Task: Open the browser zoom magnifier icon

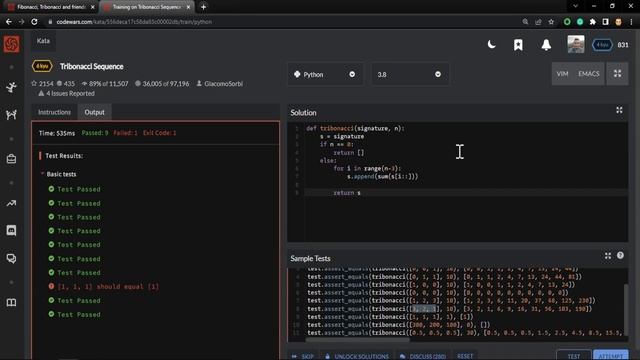Action: pyautogui.click(x=525, y=22)
